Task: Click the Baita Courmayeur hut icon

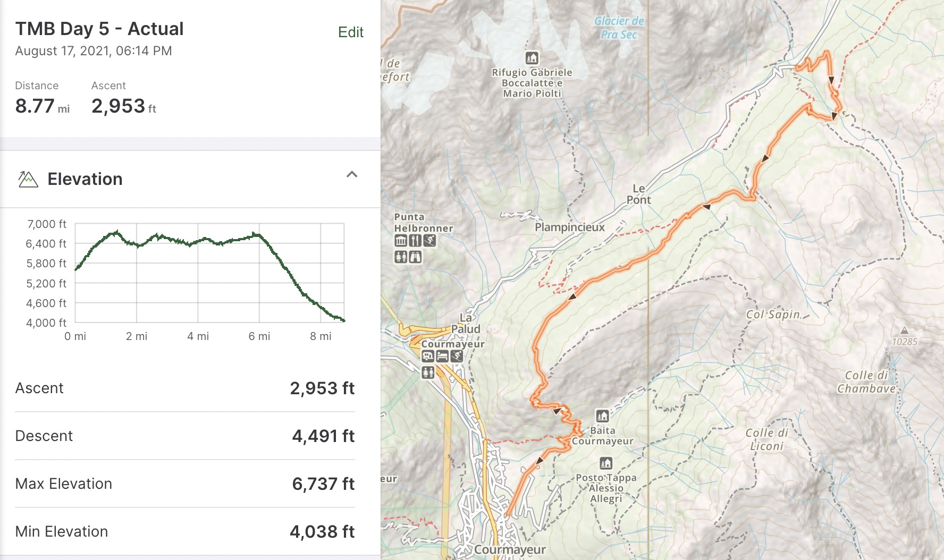Action: [602, 415]
